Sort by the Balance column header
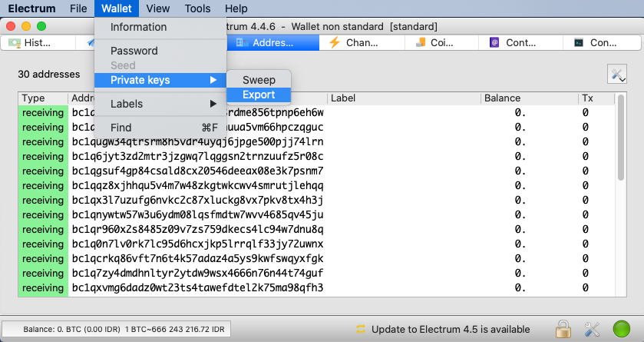This screenshot has width=644, height=342. (529, 98)
